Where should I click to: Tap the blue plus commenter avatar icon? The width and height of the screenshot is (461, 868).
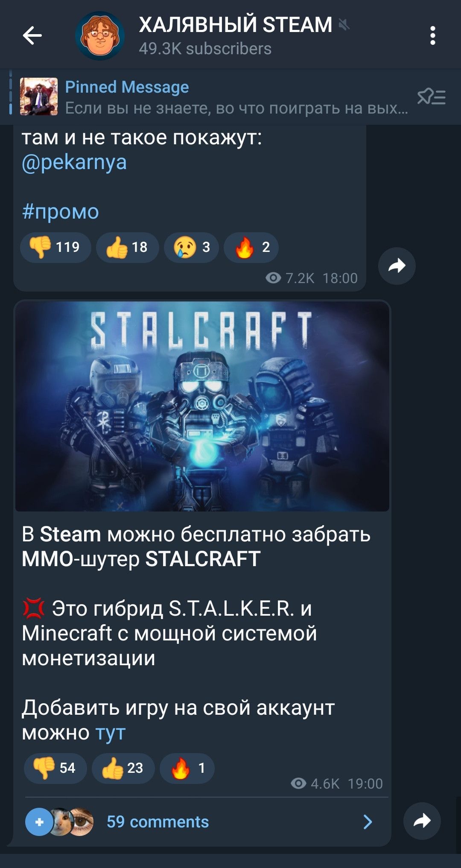pos(39,821)
